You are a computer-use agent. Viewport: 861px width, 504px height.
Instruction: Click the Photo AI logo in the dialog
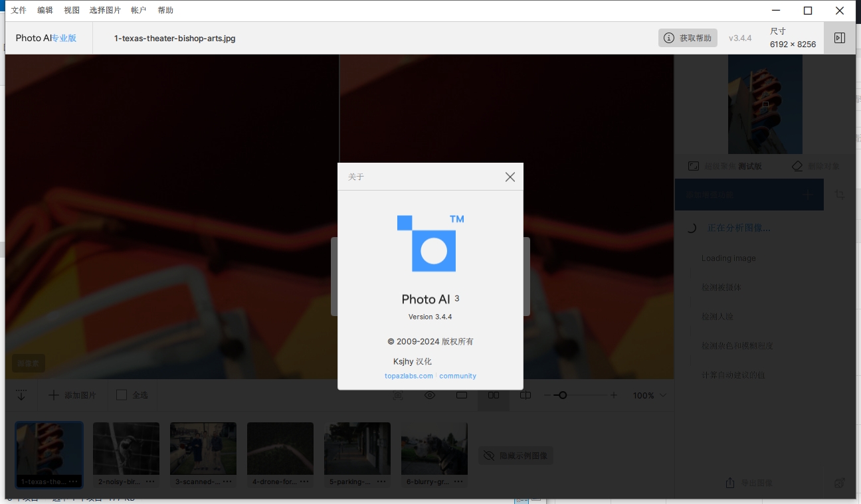tap(430, 243)
